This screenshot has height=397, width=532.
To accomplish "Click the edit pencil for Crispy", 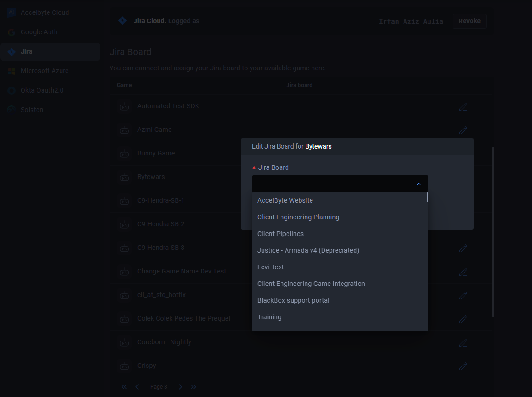I will [463, 366].
